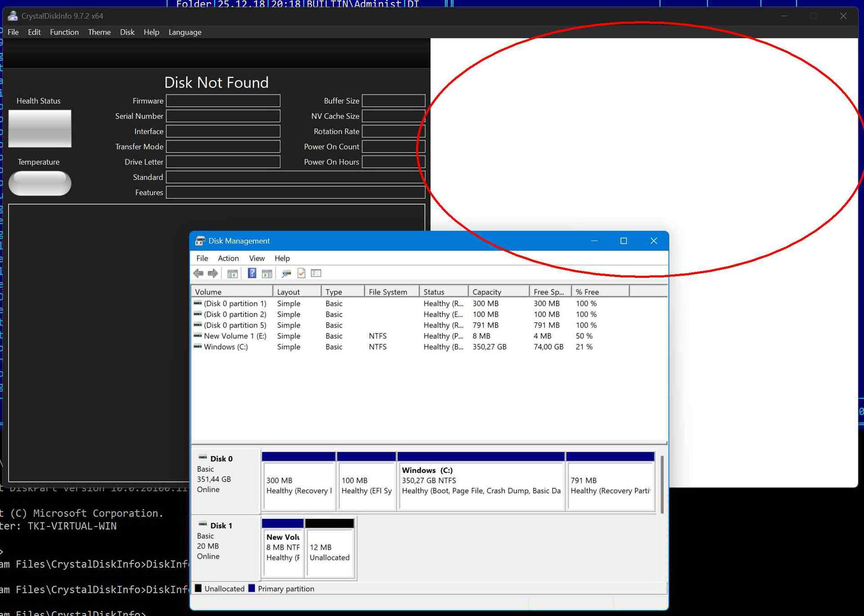Select the New Volume 1 (E:) row
This screenshot has height=616, width=864.
pyautogui.click(x=234, y=336)
